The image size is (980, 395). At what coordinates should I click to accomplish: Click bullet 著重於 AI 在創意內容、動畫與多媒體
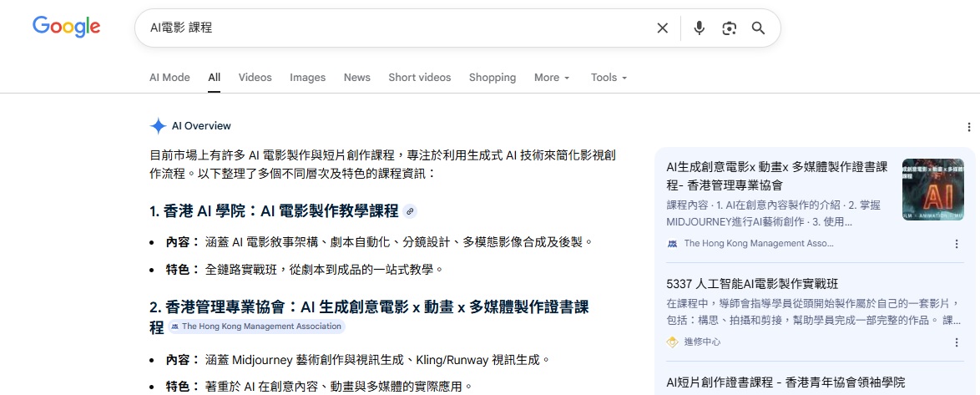pos(338,387)
